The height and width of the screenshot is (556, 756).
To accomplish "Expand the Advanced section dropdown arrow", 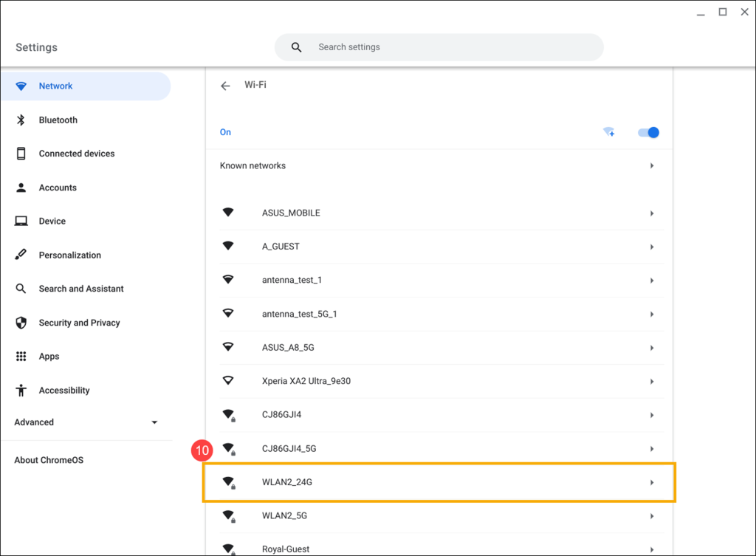I will click(154, 422).
